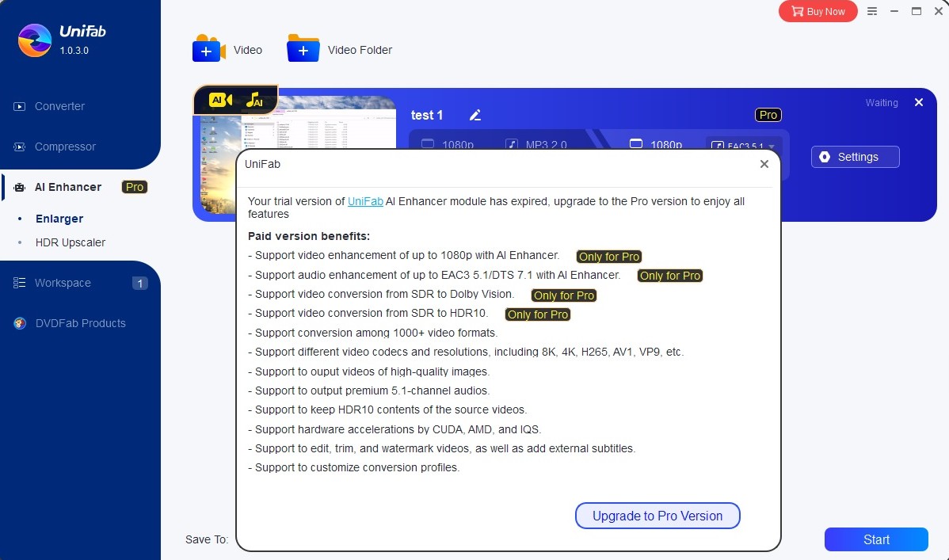Viewport: 949px width, 560px height.
Task: Click the "Support conversion among 1000+ video formats." line
Action: (x=373, y=333)
